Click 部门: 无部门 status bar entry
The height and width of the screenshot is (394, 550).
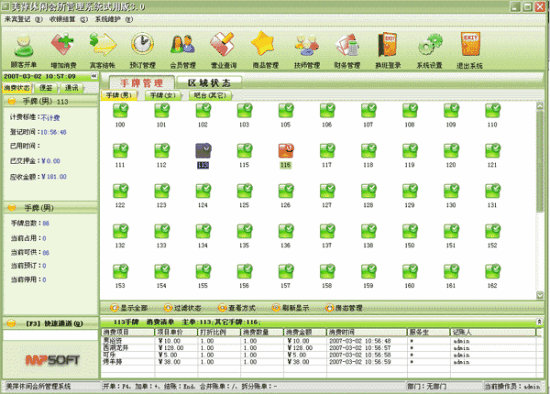[x=427, y=386]
